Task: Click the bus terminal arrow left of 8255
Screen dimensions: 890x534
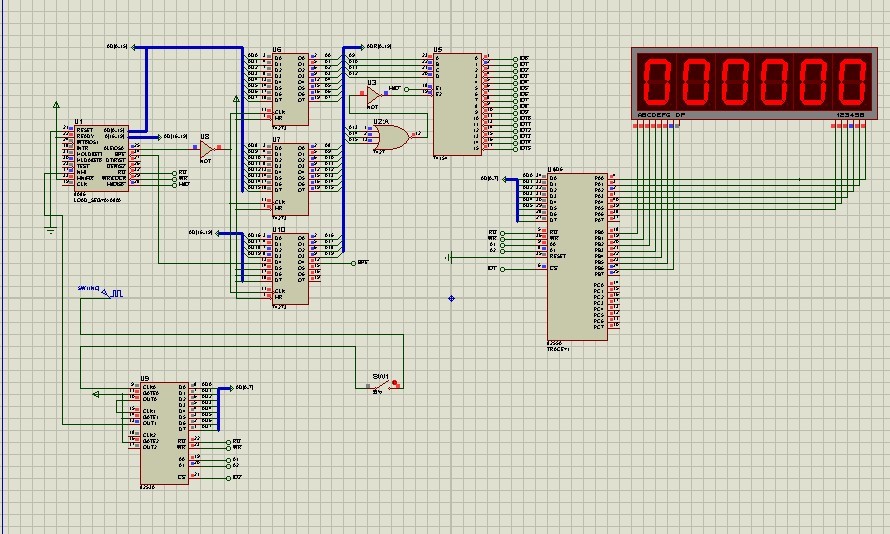Action: pyautogui.click(x=503, y=179)
